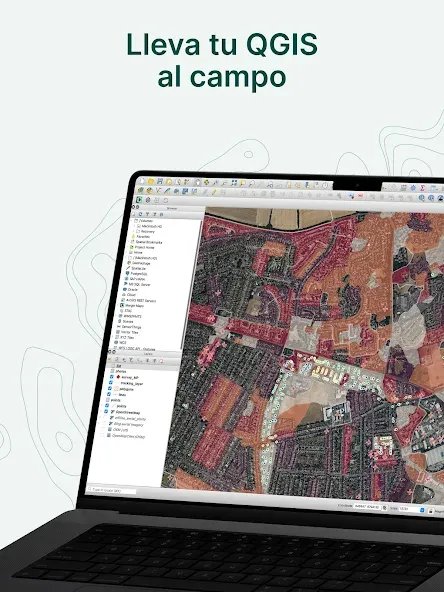Screen dimensions: 444x592
Task: Click Filter Legend icon in Layers panel toolbar
Action: 131,360
